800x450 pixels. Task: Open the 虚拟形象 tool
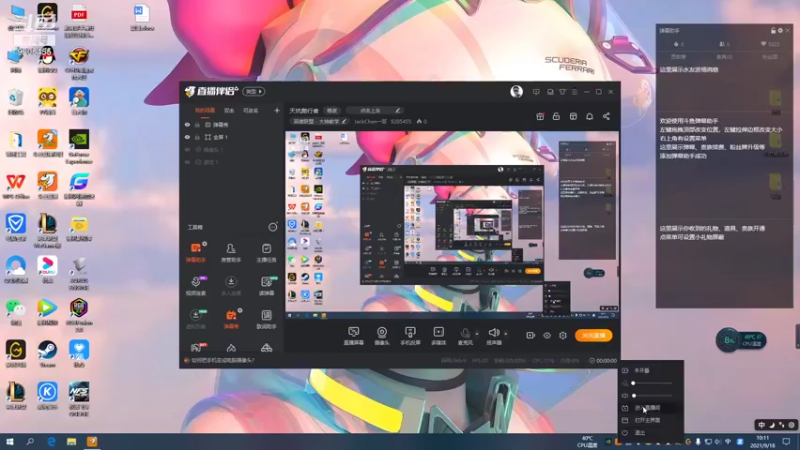195,319
